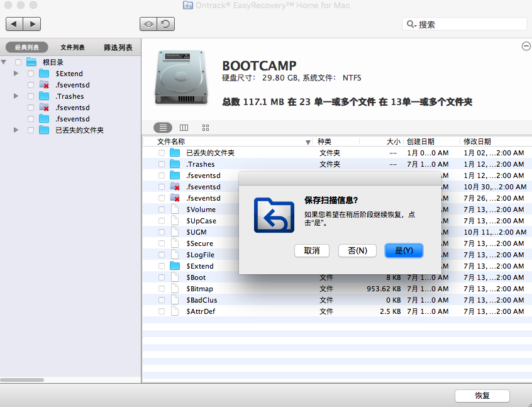Viewport: 532px width, 407px height.
Task: Click inside the 搜索 search field
Action: (x=465, y=23)
